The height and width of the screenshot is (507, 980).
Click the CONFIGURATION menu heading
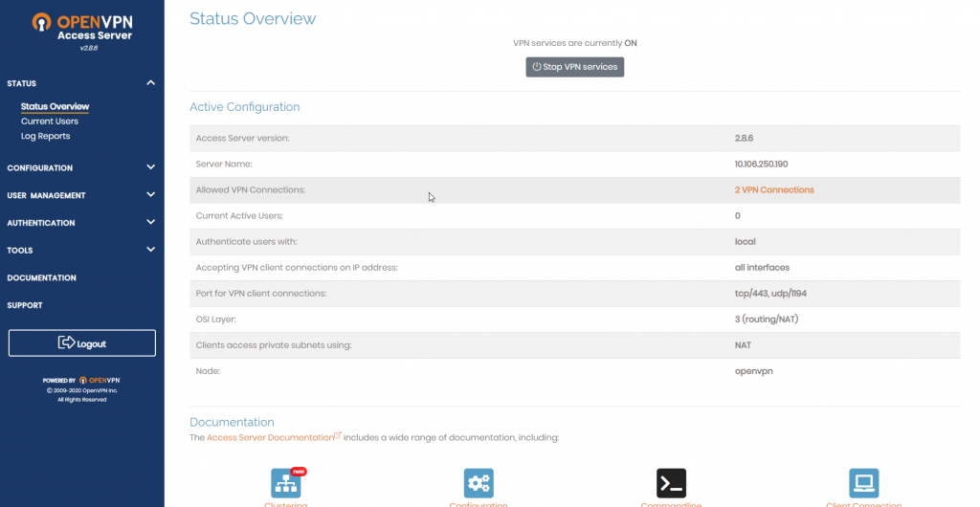coord(40,168)
